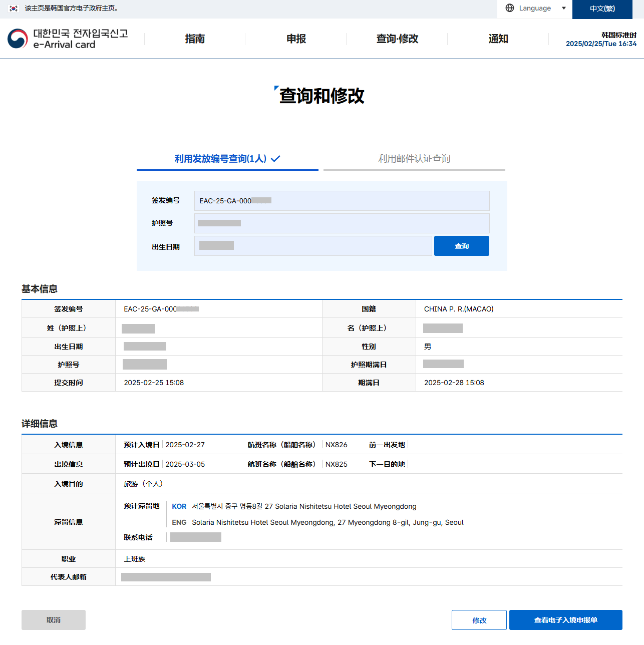The height and width of the screenshot is (645, 644).
Task: Click the occupation value 上班族
Action: [135, 559]
